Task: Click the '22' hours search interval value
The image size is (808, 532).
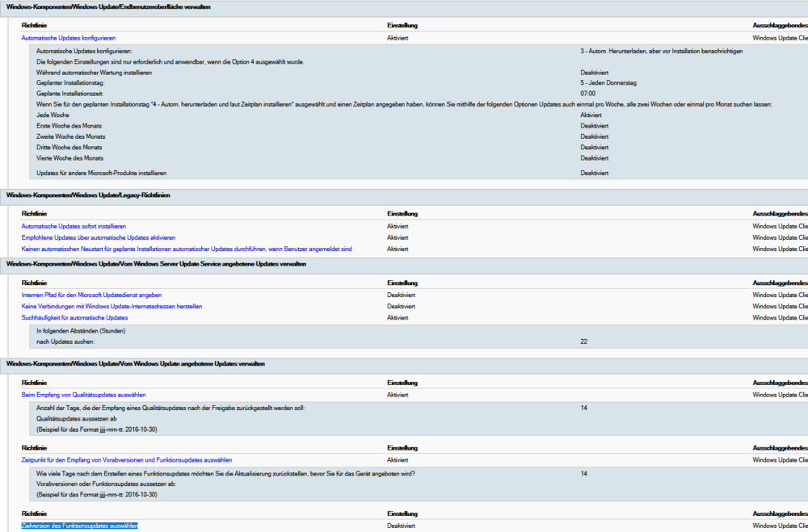Action: click(583, 341)
